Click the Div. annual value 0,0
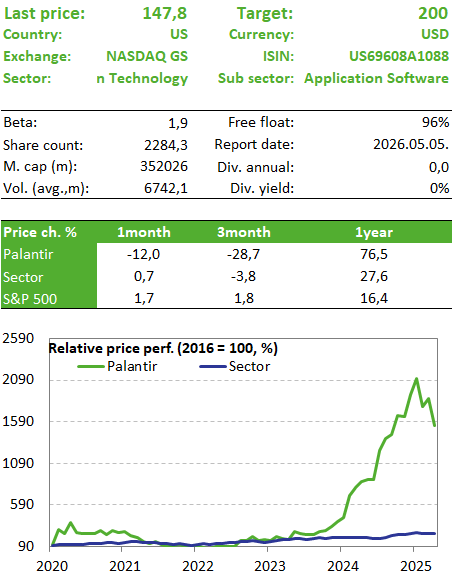The image size is (452, 573). tap(439, 167)
